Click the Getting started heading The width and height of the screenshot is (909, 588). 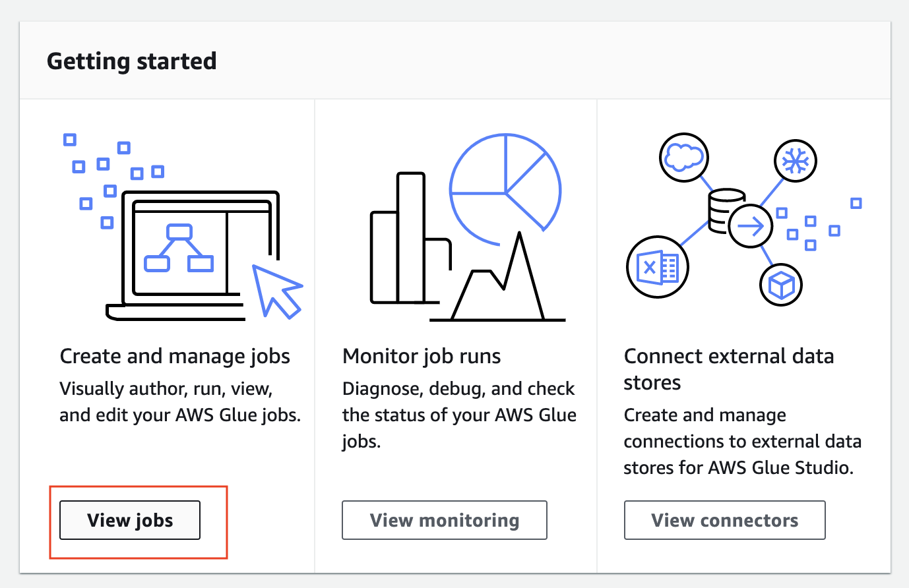coord(132,61)
